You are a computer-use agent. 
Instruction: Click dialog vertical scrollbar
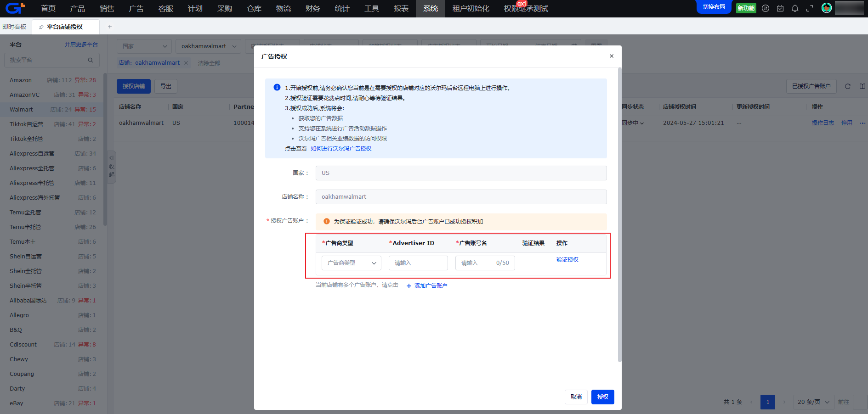pyautogui.click(x=619, y=215)
